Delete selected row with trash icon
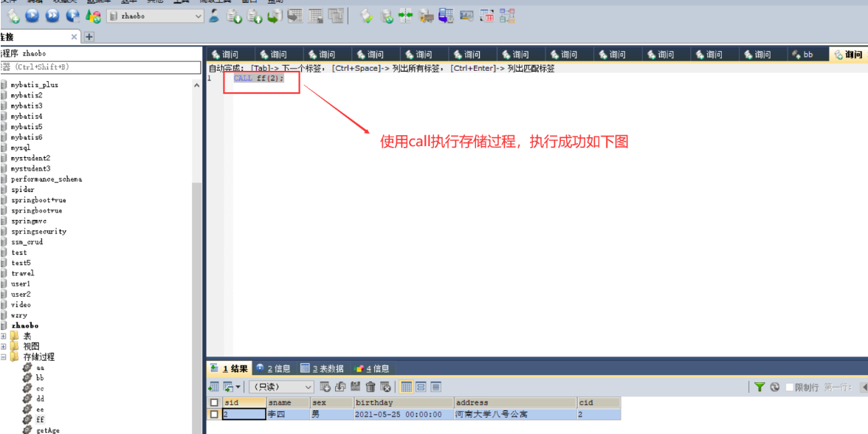 (x=371, y=387)
